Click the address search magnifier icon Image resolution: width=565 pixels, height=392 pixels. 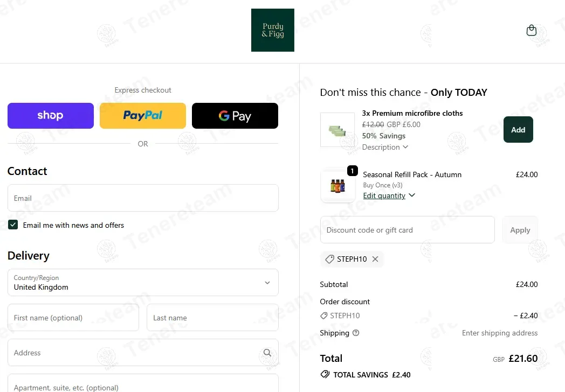pyautogui.click(x=267, y=353)
